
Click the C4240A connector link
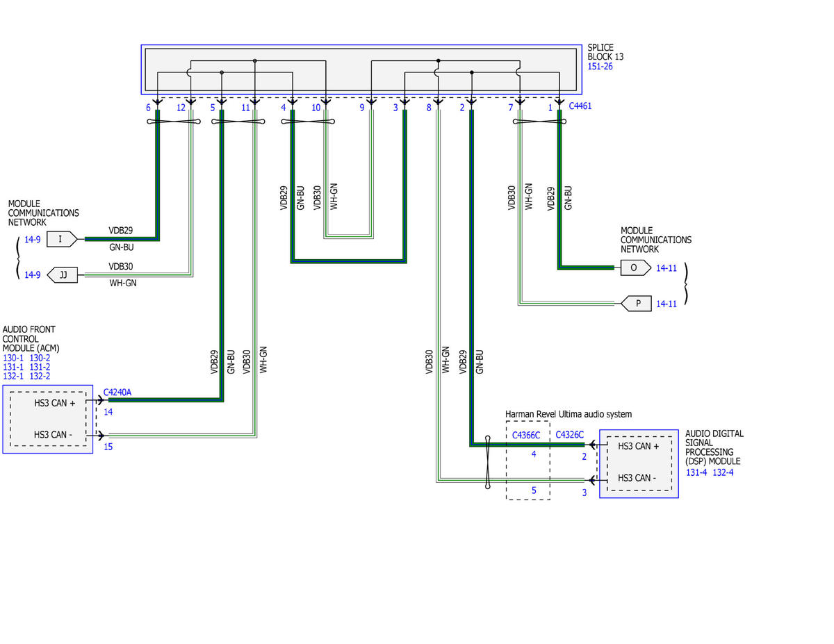pos(117,393)
